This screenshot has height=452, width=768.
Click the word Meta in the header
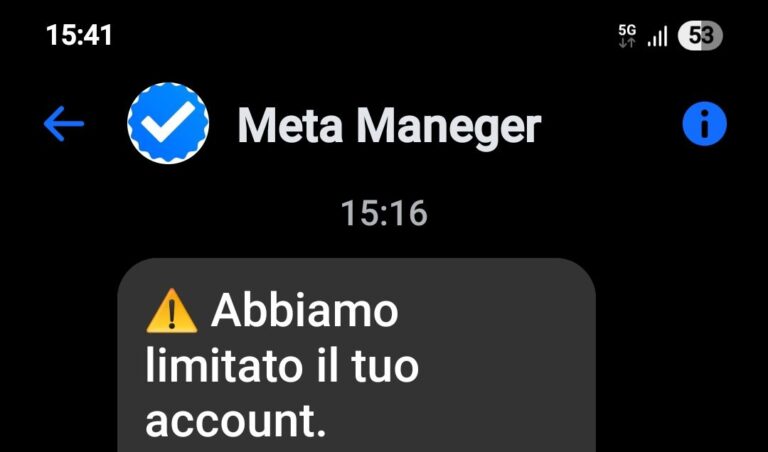coord(290,126)
